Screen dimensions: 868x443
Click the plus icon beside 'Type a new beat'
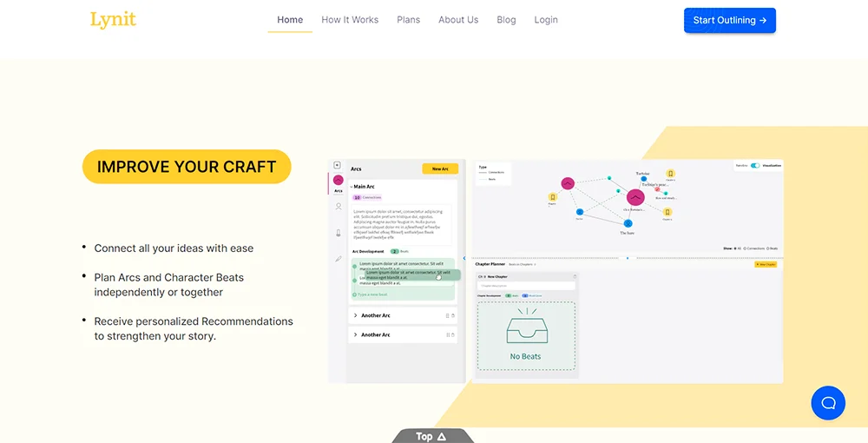coord(354,294)
